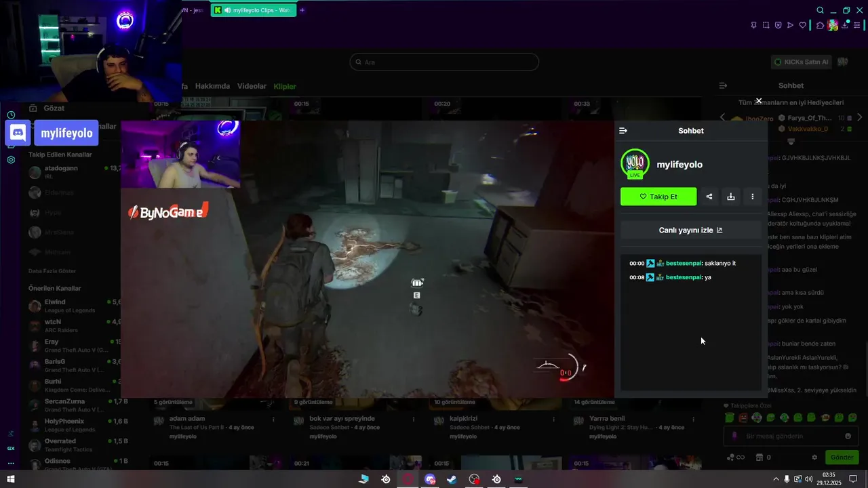The height and width of the screenshot is (488, 868).
Task: Click the pin icon in browser toolbar
Action: pyautogui.click(x=753, y=25)
